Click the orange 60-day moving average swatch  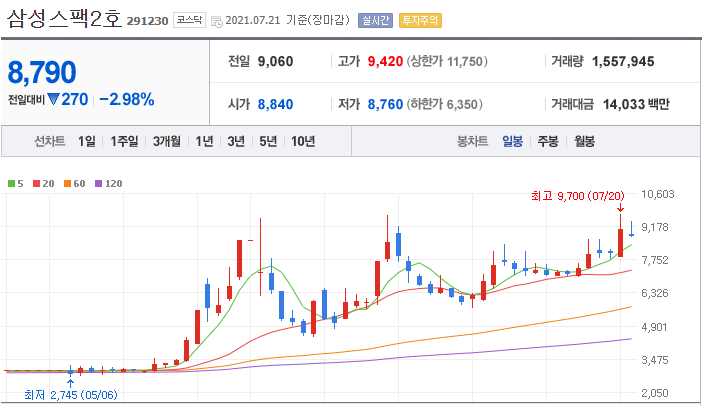(68, 183)
